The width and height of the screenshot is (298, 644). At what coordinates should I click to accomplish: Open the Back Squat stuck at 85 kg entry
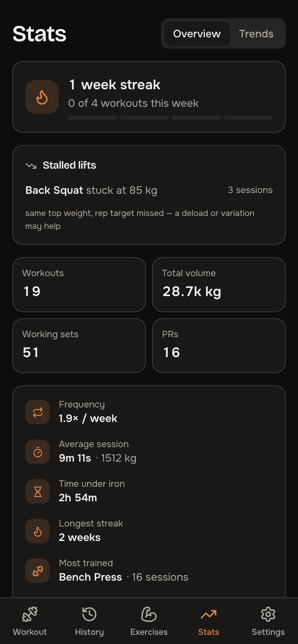(x=149, y=190)
